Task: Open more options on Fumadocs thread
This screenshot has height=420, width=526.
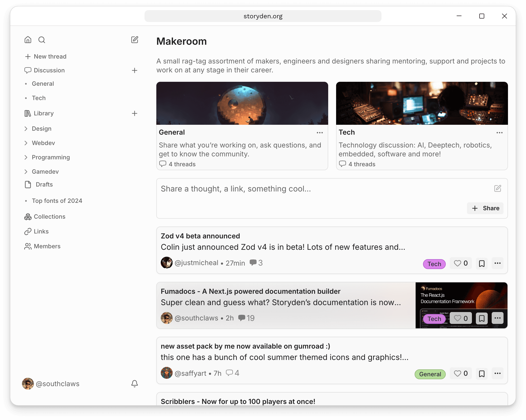Action: click(x=498, y=318)
